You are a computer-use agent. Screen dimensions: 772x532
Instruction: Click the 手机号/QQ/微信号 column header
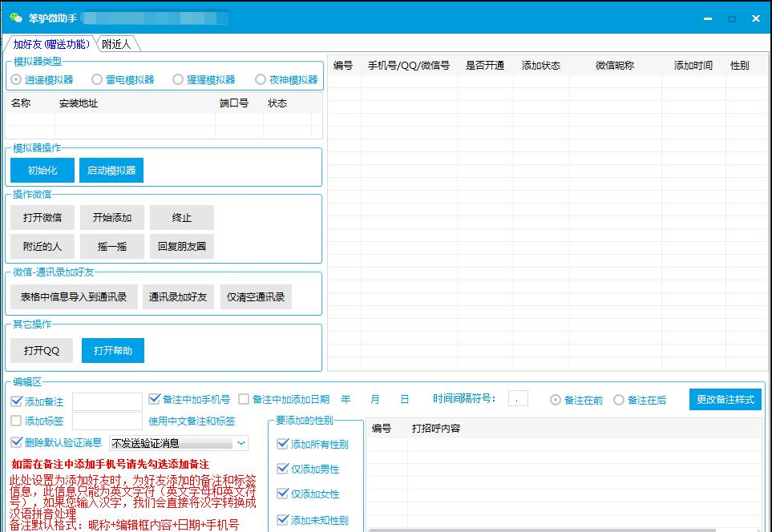point(409,66)
